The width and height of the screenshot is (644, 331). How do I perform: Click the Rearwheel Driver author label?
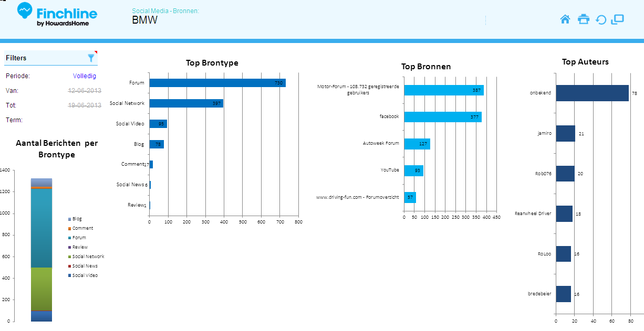[x=533, y=213]
